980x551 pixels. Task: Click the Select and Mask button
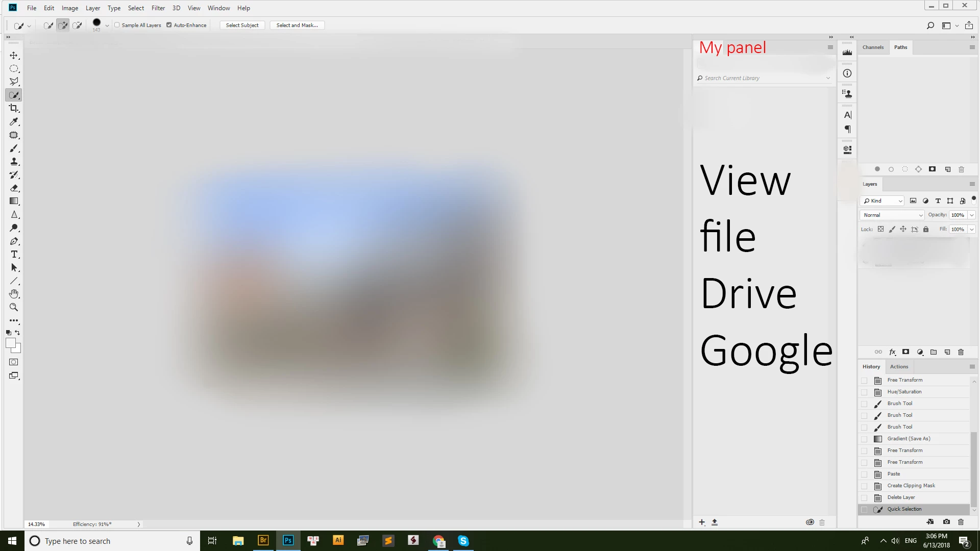point(297,25)
